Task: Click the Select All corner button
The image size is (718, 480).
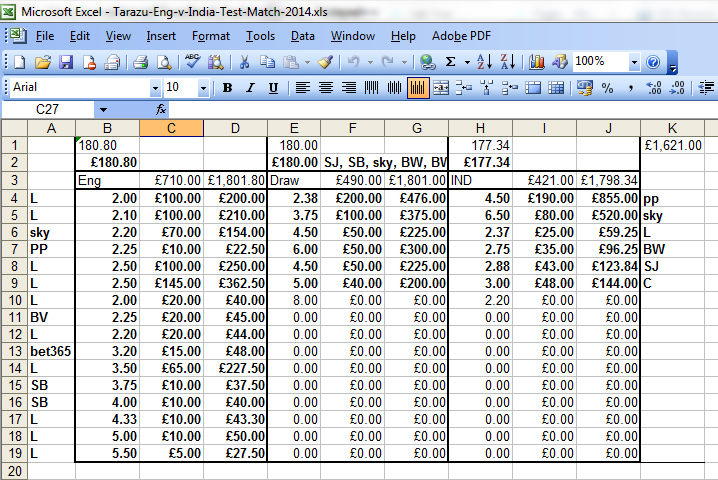Action: point(15,128)
